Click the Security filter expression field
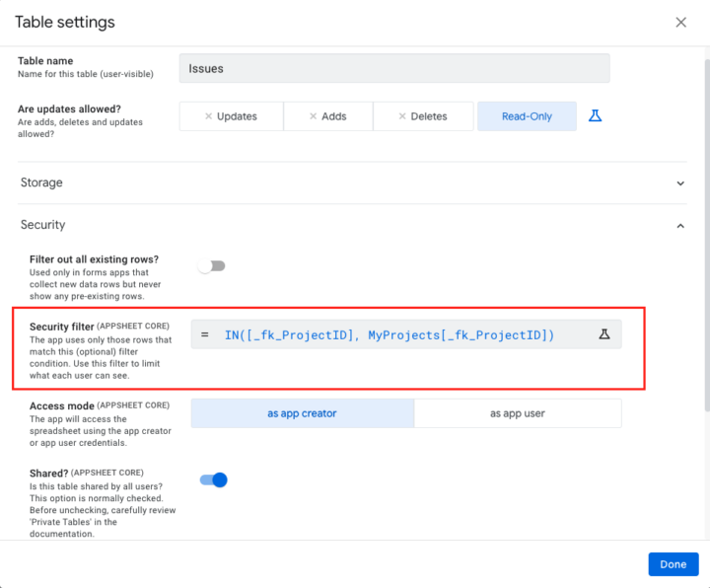This screenshot has height=588, width=710. (x=394, y=335)
